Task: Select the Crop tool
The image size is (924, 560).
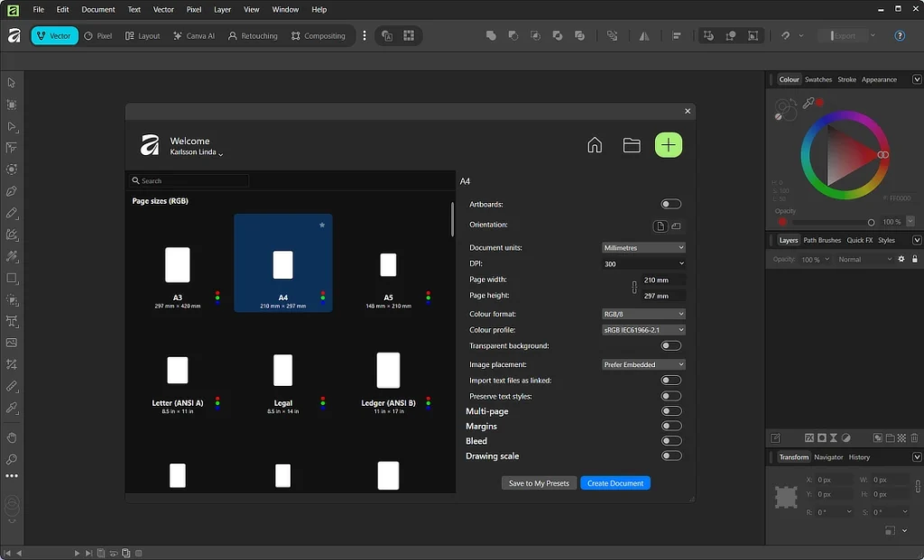Action: point(11,364)
